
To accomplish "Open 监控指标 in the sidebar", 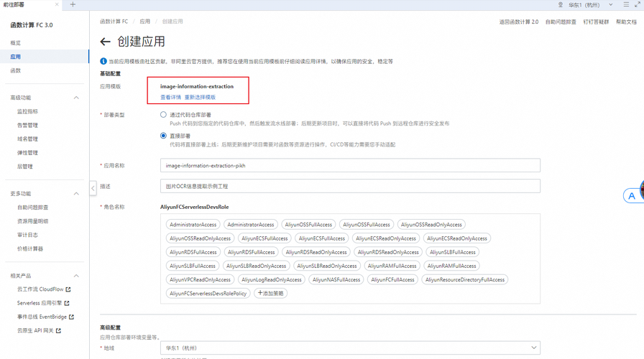I will (x=27, y=111).
